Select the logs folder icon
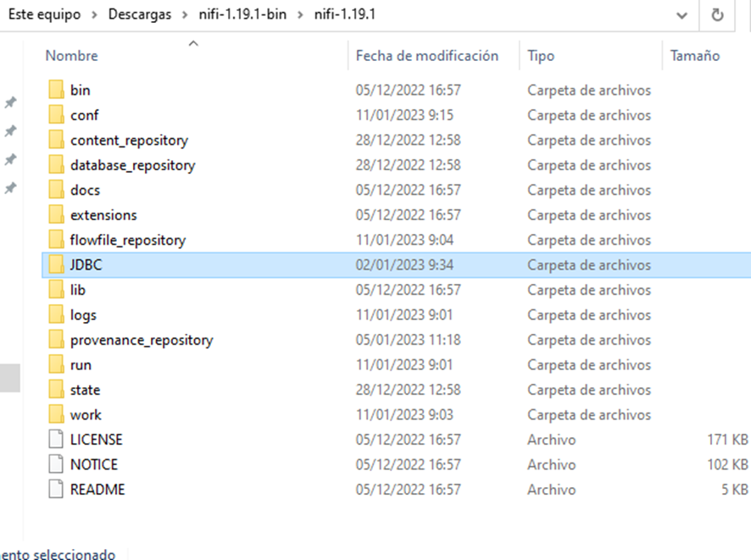The width and height of the screenshot is (751, 560). [x=56, y=314]
